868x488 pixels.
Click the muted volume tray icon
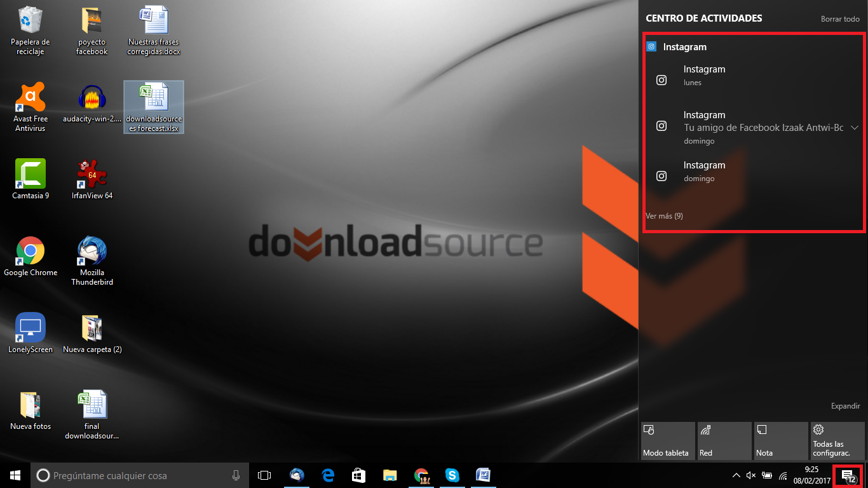coord(751,475)
